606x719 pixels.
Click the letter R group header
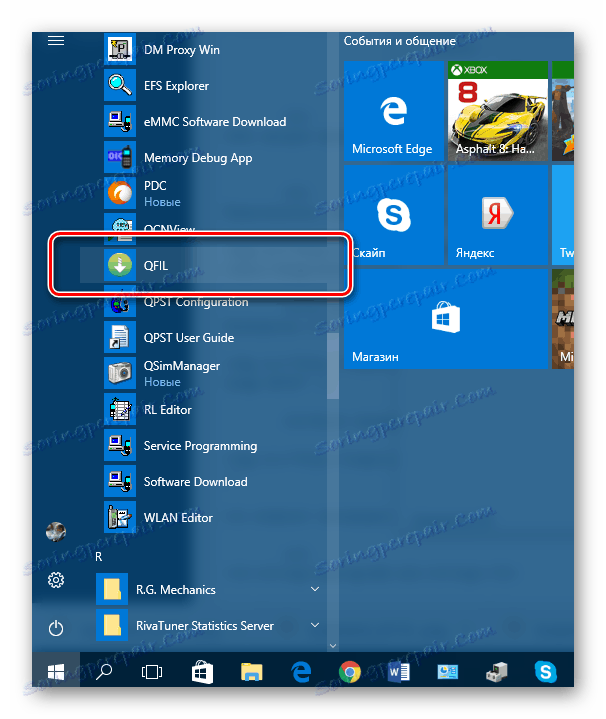tap(99, 557)
